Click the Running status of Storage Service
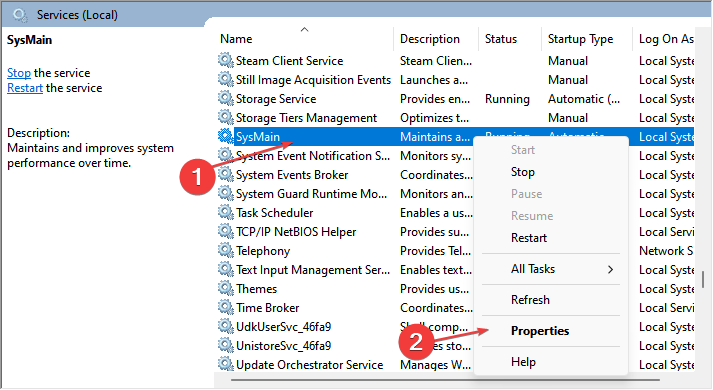 [507, 99]
